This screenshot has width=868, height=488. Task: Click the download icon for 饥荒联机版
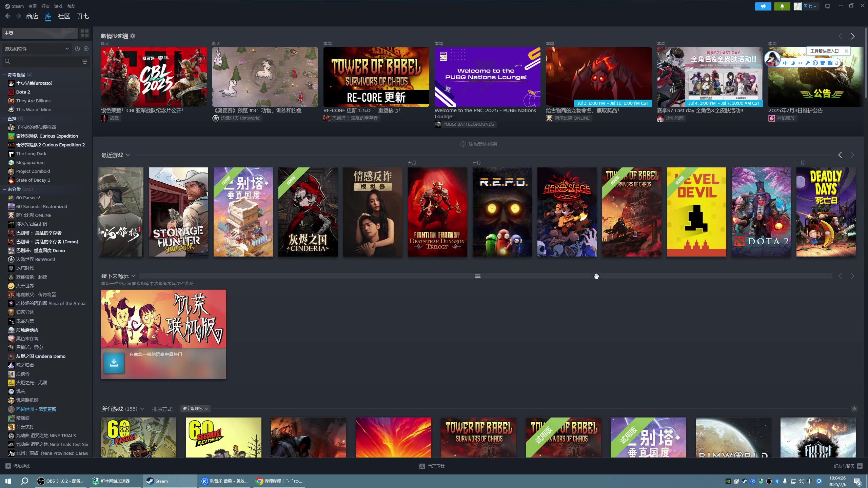pos(114,363)
